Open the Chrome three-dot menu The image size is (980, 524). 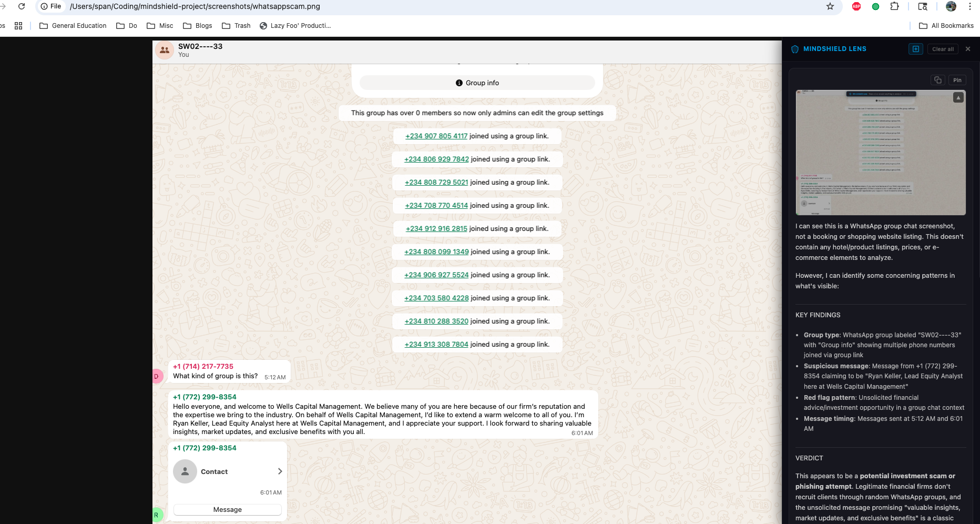[x=970, y=6]
